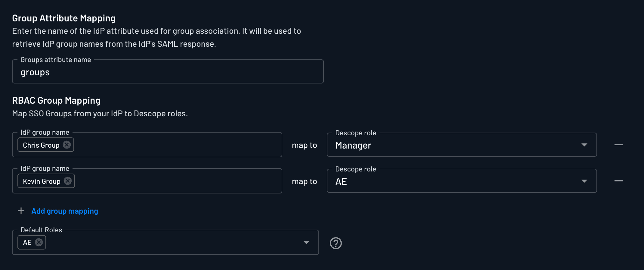Expand the Default Roles dropdown

306,242
